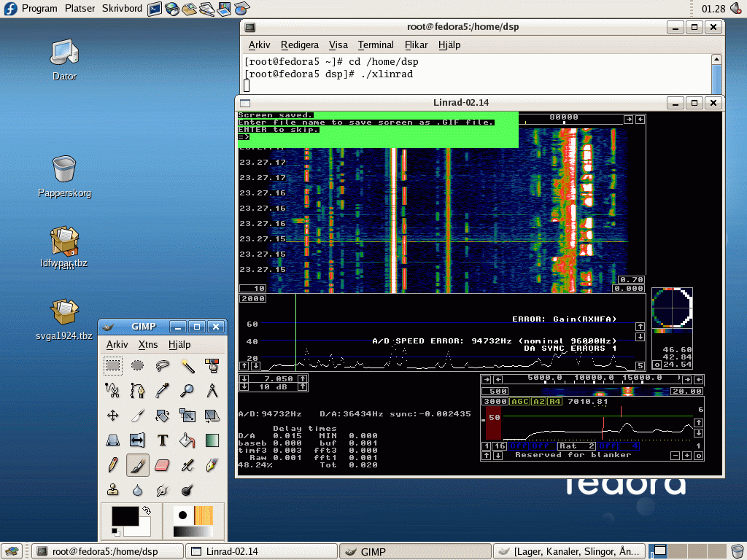The width and height of the screenshot is (747, 560).
Task: Click the Rat 2 box in Linrad
Action: [577, 446]
